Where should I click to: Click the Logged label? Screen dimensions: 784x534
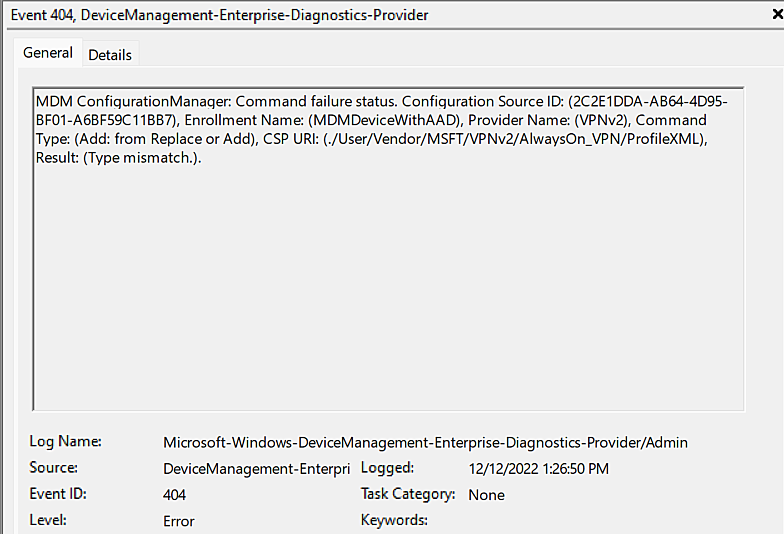point(387,468)
